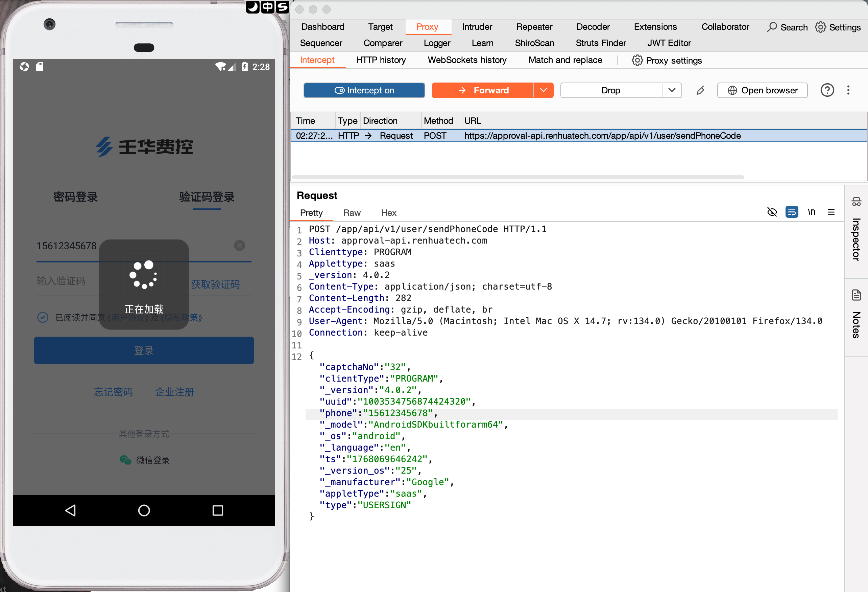Tap the 登录 login button
The image size is (868, 592).
point(144,350)
